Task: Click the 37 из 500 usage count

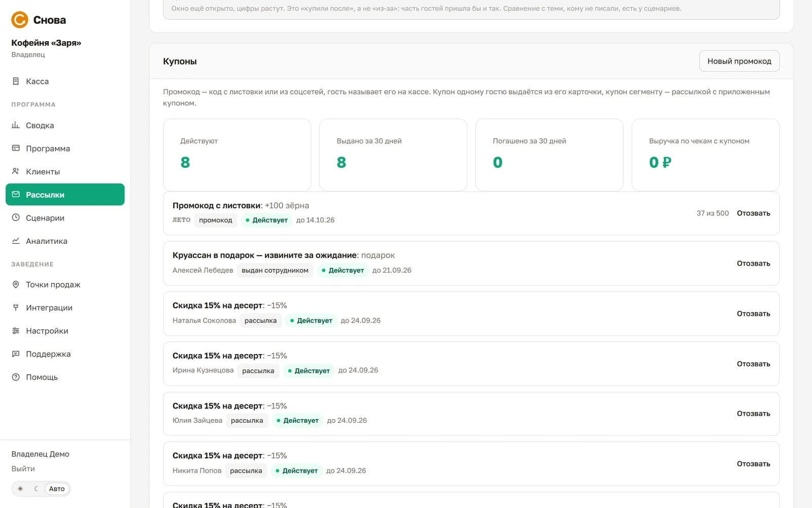Action: pyautogui.click(x=713, y=213)
